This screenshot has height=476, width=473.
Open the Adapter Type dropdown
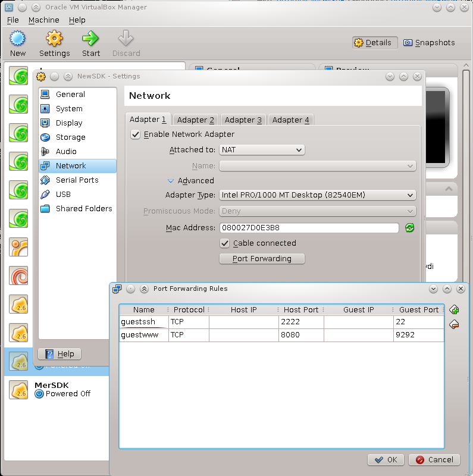tap(318, 195)
